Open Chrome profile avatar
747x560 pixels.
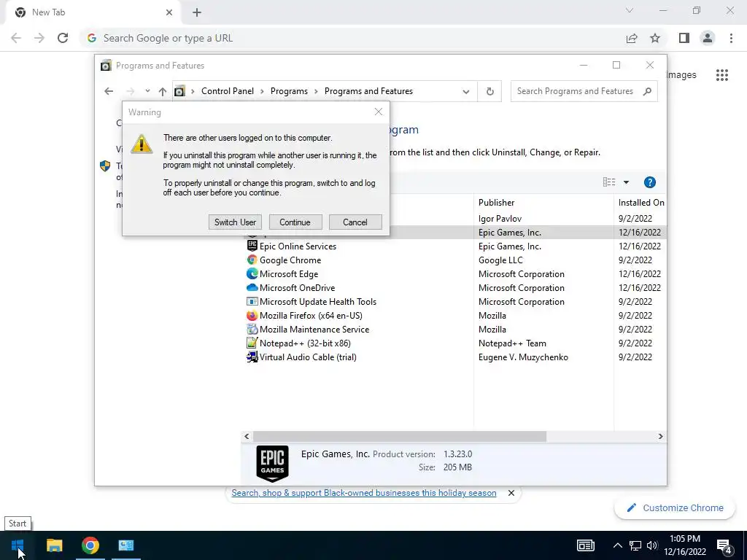pos(708,38)
